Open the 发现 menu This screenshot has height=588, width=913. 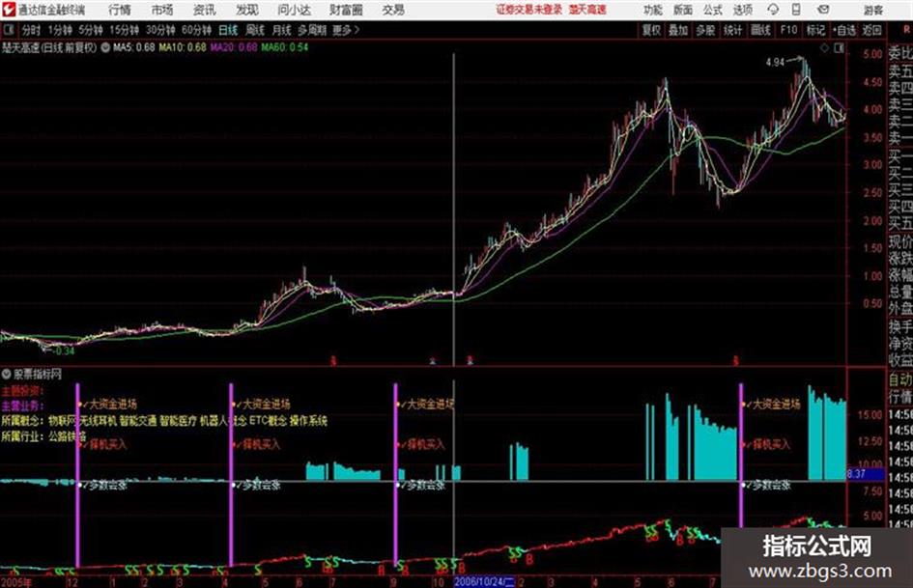click(x=247, y=10)
